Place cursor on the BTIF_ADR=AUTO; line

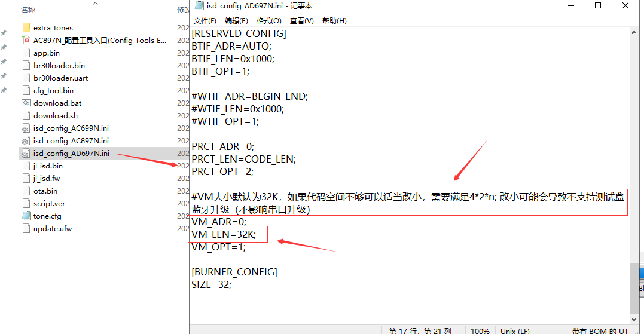click(x=231, y=47)
